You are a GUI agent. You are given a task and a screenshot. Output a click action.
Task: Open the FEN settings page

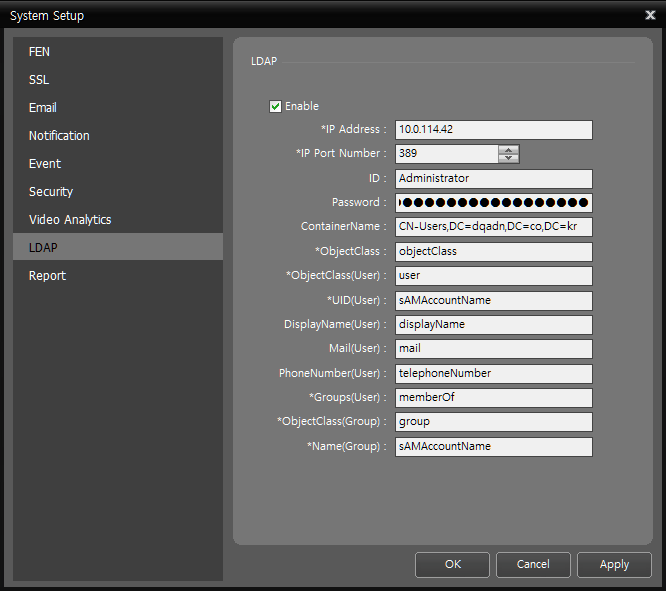pos(118,51)
